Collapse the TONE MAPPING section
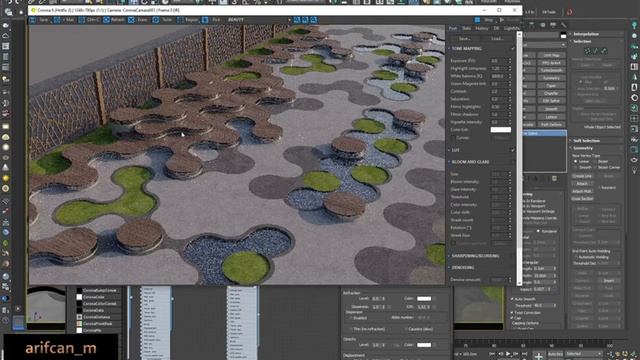The width and height of the screenshot is (640, 360). click(467, 49)
